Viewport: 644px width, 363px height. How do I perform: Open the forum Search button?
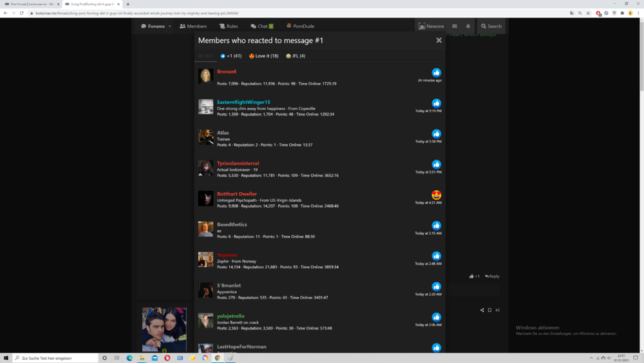pyautogui.click(x=491, y=26)
